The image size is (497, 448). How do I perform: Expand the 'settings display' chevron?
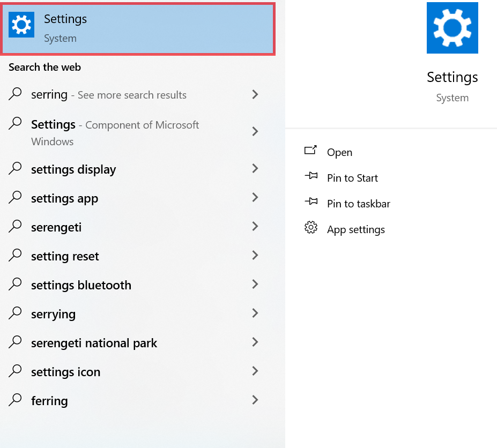(x=255, y=168)
